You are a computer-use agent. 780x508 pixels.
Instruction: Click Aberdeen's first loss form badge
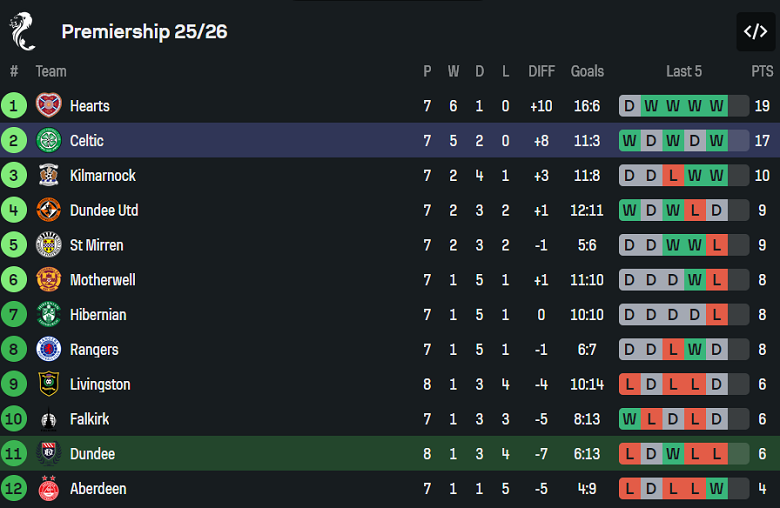pyautogui.click(x=629, y=489)
